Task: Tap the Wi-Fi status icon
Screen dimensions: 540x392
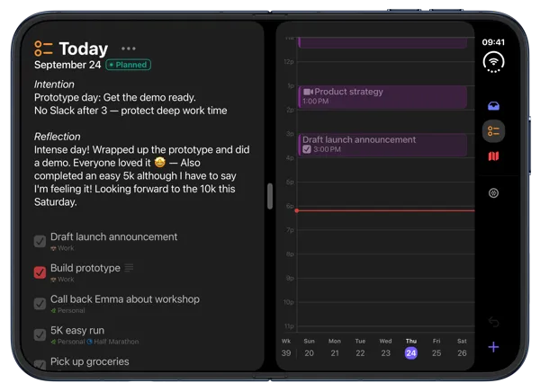Action: tap(493, 62)
